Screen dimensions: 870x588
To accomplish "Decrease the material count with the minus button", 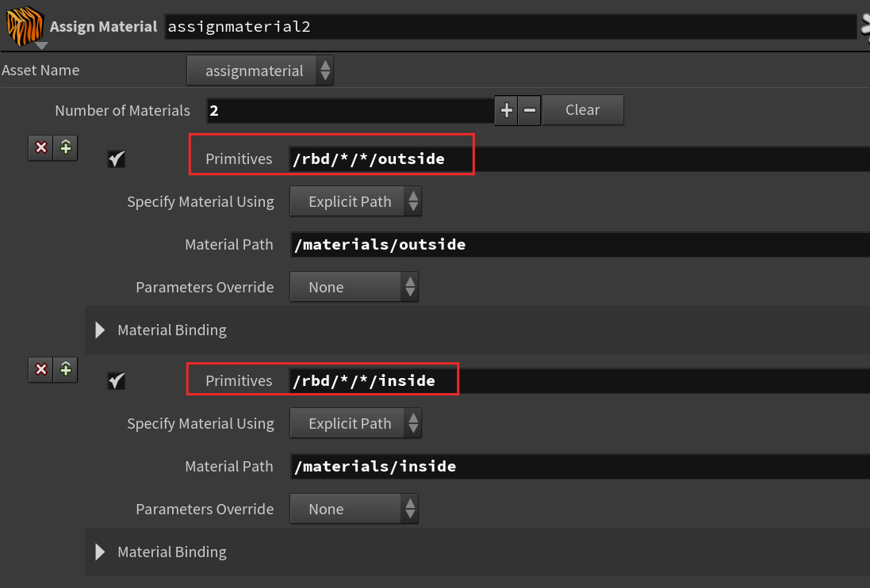I will [529, 110].
